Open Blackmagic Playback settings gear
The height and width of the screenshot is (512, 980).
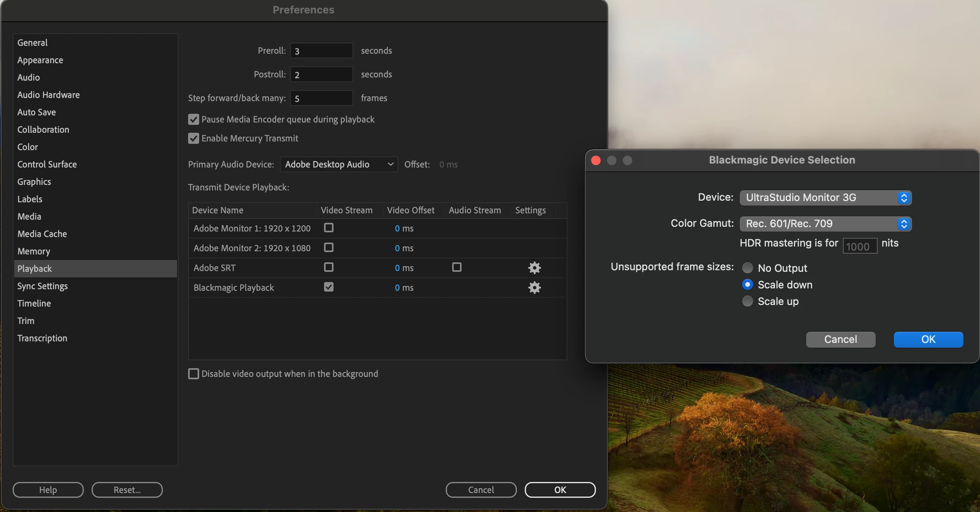click(x=534, y=288)
